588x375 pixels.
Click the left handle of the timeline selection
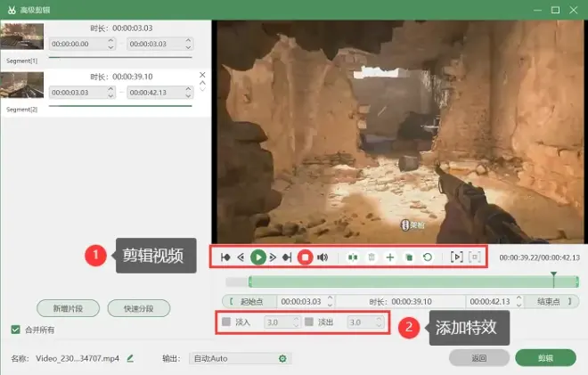[x=249, y=281]
